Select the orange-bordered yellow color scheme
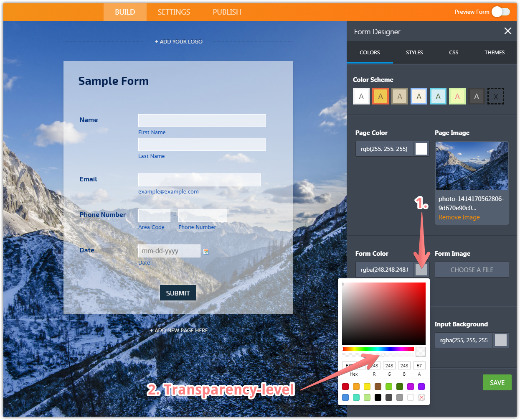This screenshot has height=420, width=520. pyautogui.click(x=380, y=96)
